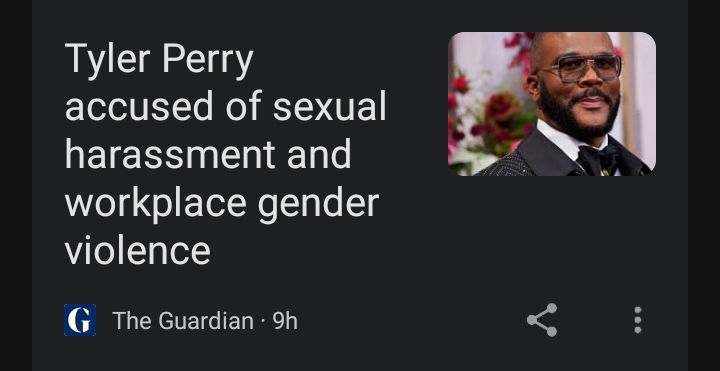Tap the source name The Guardian
This screenshot has height=371, width=720.
click(183, 320)
